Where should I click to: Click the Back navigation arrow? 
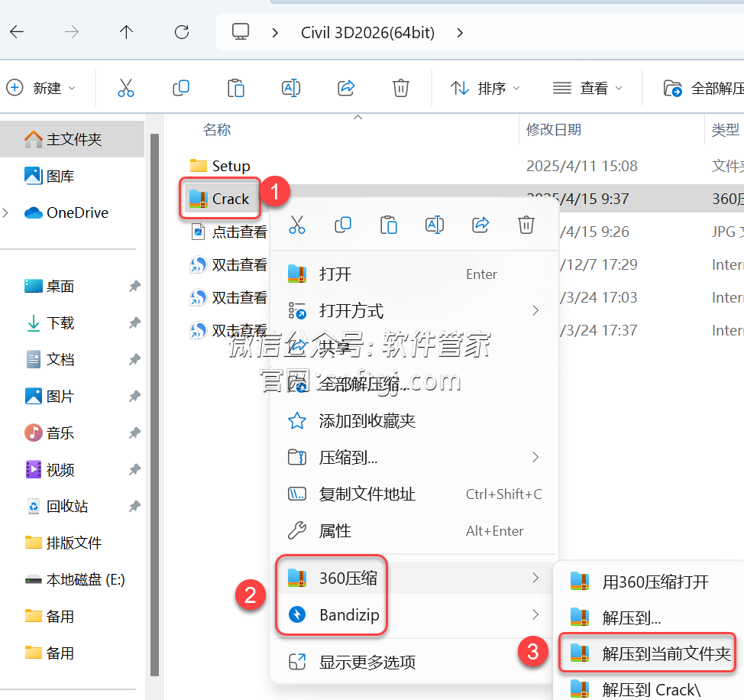point(17,32)
